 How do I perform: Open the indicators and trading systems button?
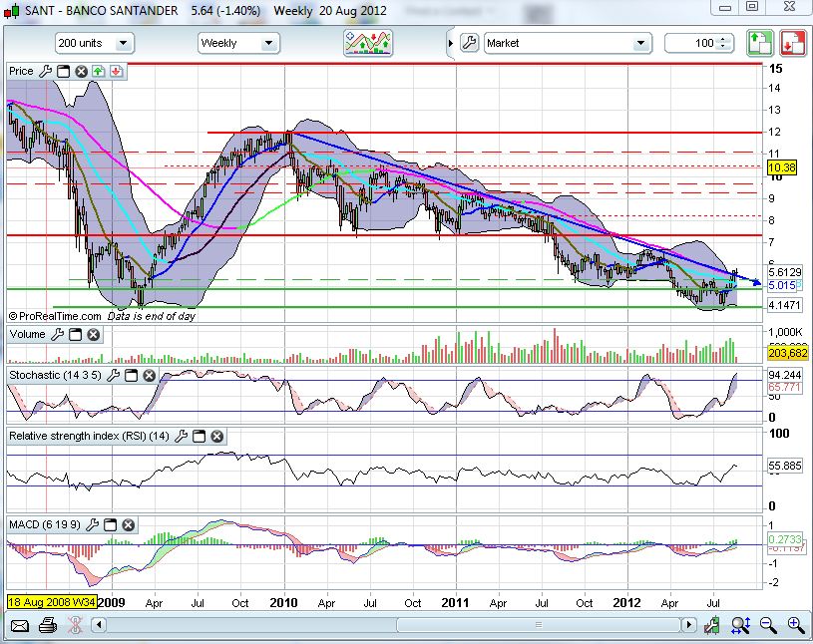368,43
